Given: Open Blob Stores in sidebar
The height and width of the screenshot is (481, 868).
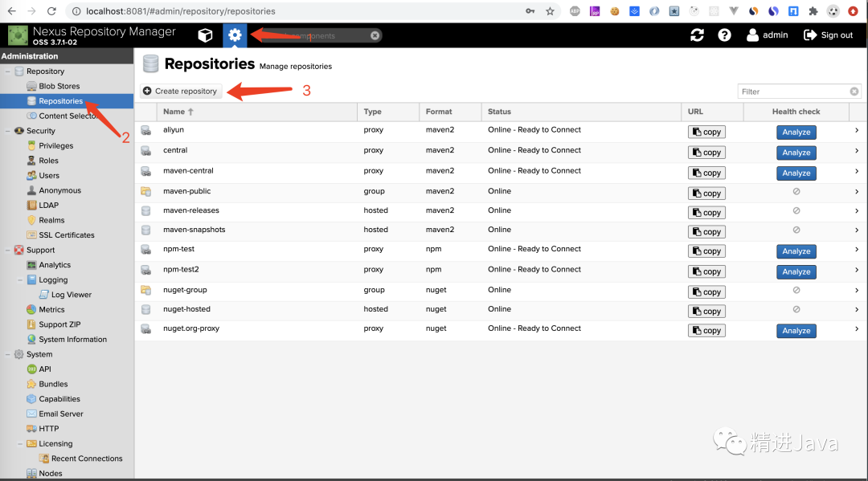Looking at the screenshot, I should pyautogui.click(x=59, y=86).
